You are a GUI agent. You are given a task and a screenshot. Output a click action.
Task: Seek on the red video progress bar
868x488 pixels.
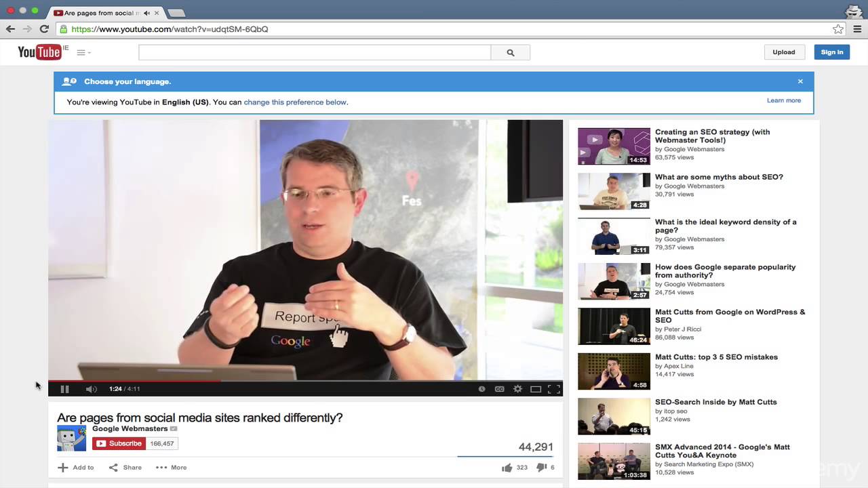[x=305, y=381]
